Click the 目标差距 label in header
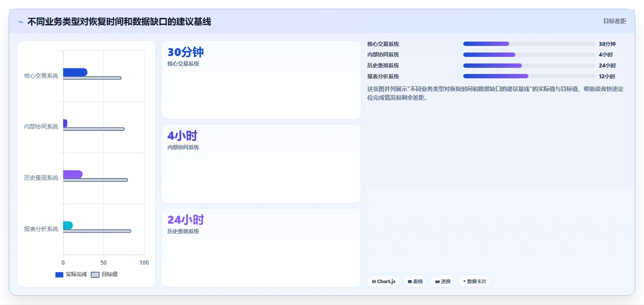This screenshot has width=644, height=305. tap(614, 21)
